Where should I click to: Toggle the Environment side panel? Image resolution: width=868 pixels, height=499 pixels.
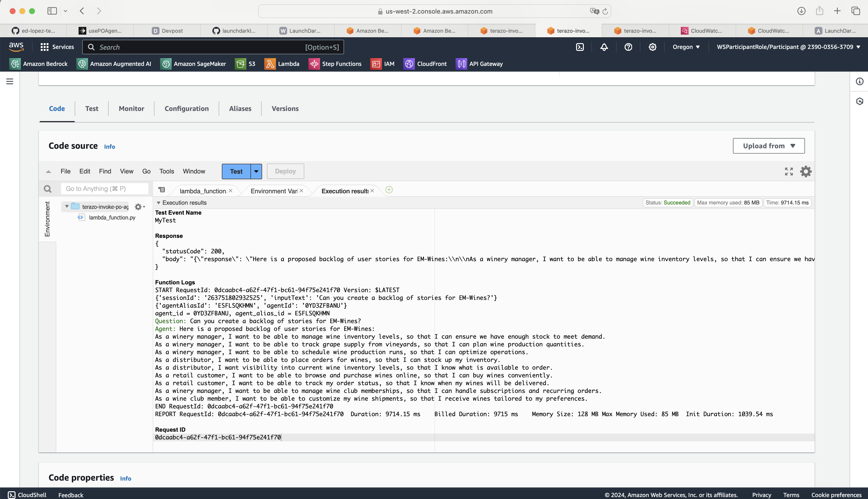[x=47, y=219]
